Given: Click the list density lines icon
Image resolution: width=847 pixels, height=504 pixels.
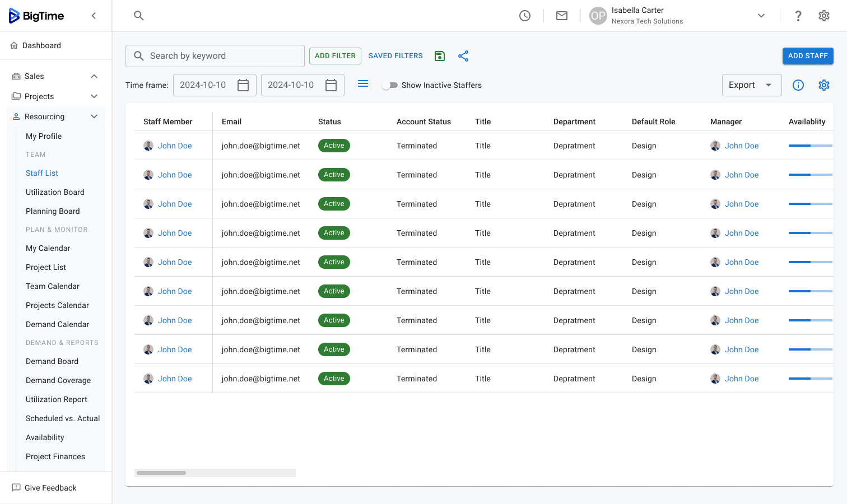Looking at the screenshot, I should (363, 84).
